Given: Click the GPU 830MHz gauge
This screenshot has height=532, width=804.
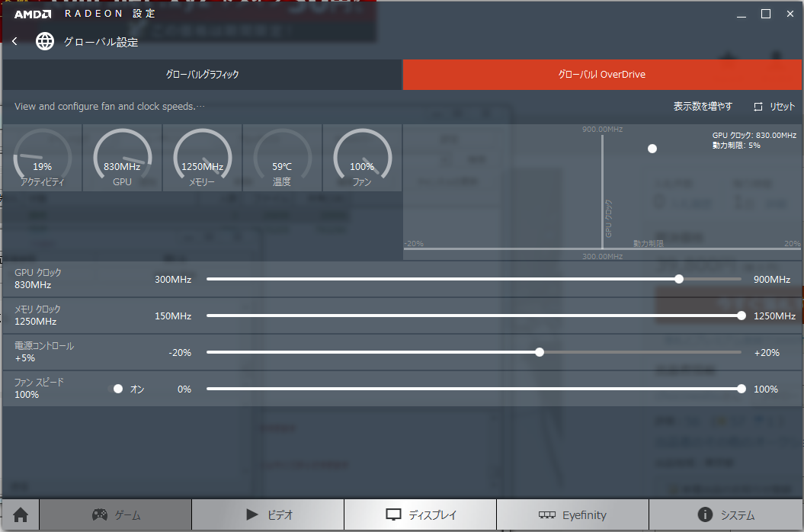Looking at the screenshot, I should click(x=123, y=158).
